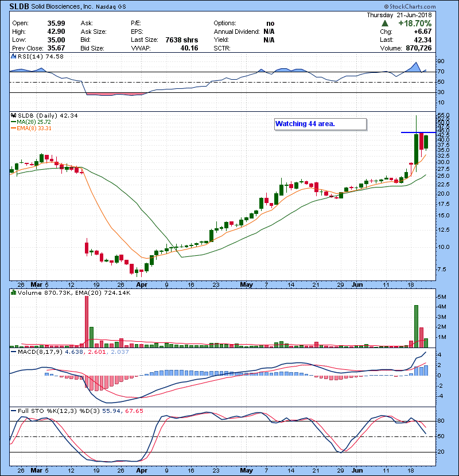The height and width of the screenshot is (476, 459).
Task: Click the May label on date axis
Action: pyautogui.click(x=247, y=284)
